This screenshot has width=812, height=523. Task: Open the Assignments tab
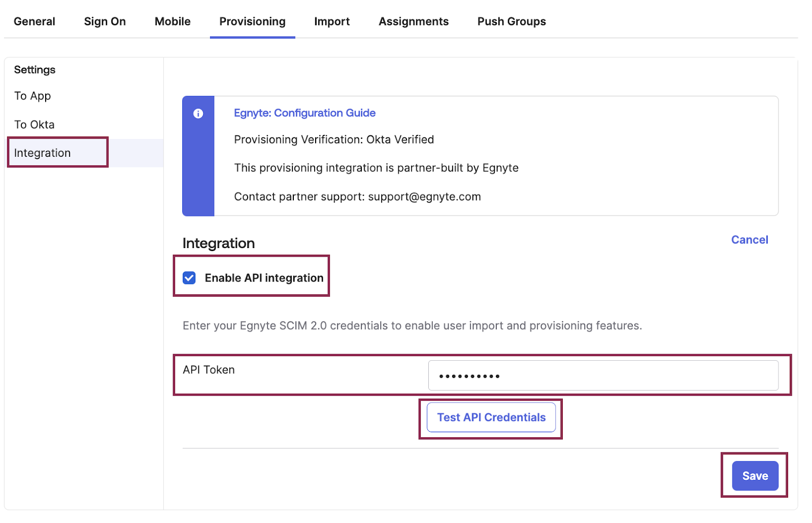click(413, 21)
